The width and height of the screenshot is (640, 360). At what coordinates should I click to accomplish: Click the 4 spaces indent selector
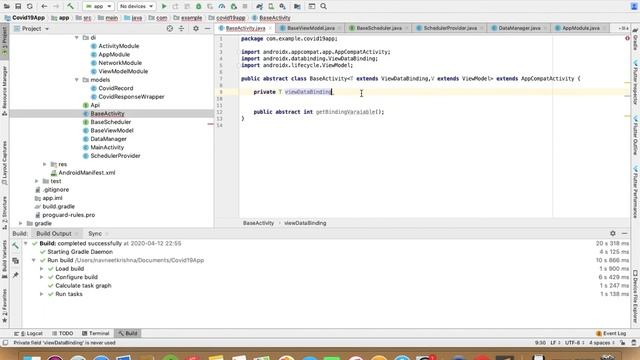tap(601, 343)
